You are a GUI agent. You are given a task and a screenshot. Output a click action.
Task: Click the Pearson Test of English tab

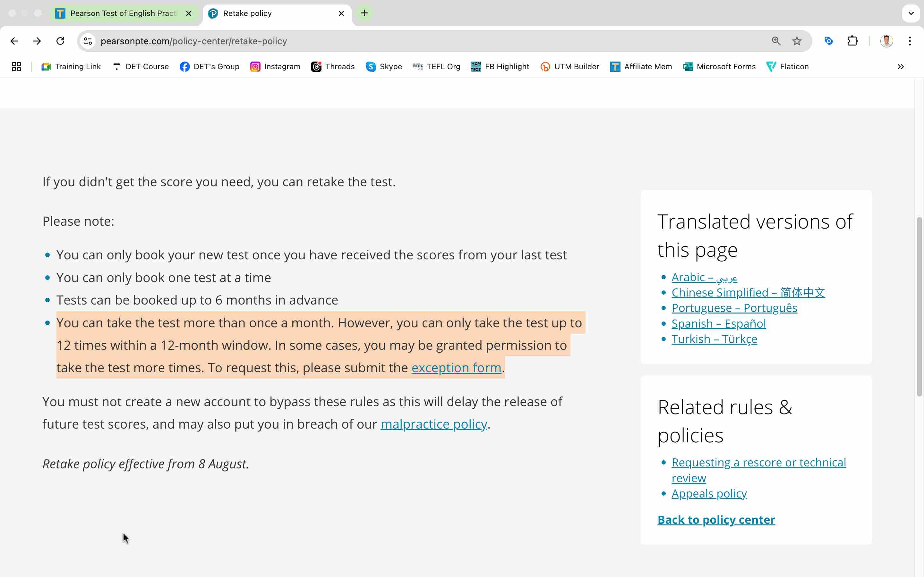[x=123, y=13]
